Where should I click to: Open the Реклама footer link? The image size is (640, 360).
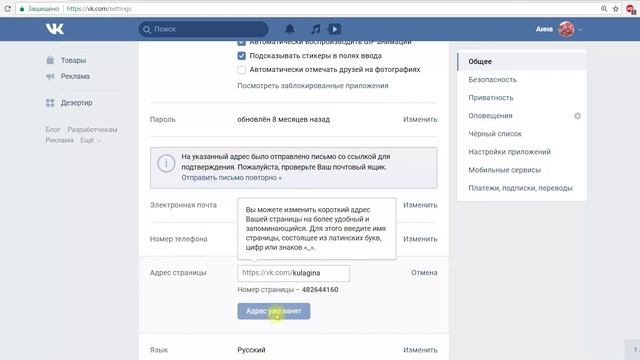(60, 140)
